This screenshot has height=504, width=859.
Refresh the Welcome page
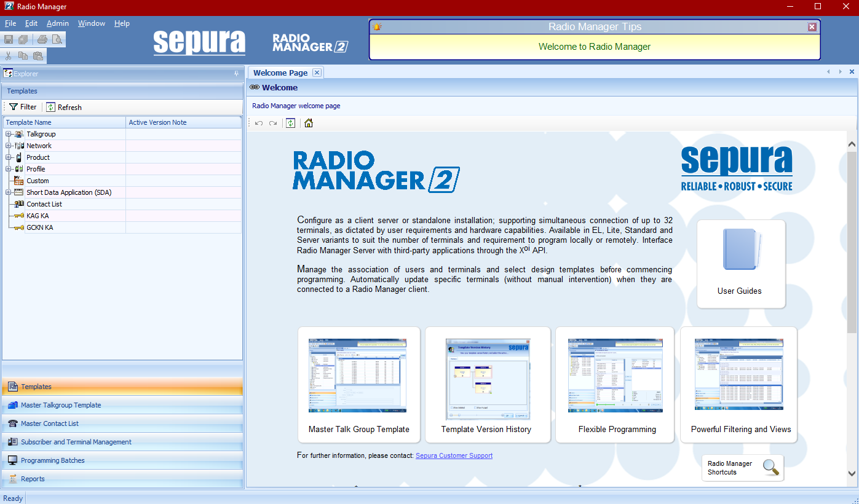coord(290,123)
